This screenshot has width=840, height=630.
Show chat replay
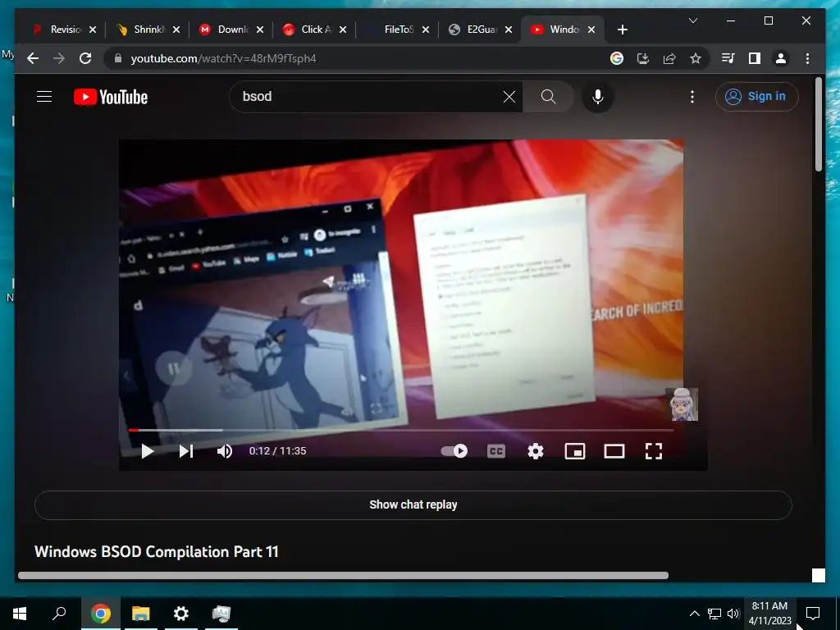pos(413,504)
